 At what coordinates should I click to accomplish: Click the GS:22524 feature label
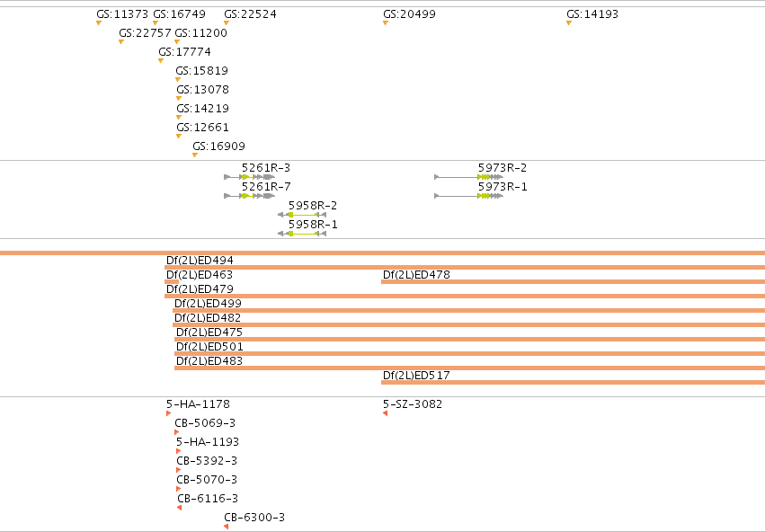click(x=250, y=14)
